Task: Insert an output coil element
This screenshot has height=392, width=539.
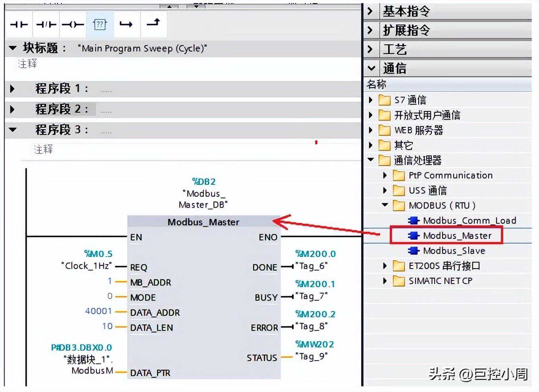Action: (73, 25)
